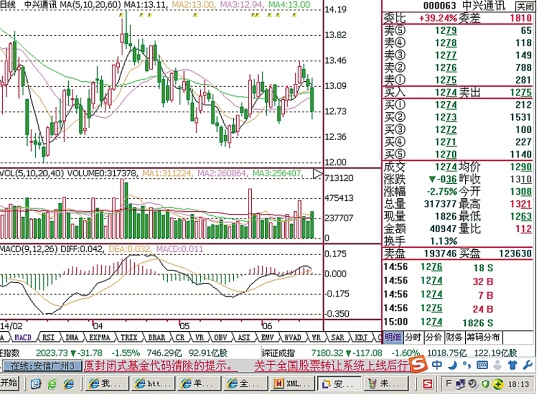Click the 深证成指 index value 7180.32
This screenshot has width=550, height=412.
click(x=327, y=352)
